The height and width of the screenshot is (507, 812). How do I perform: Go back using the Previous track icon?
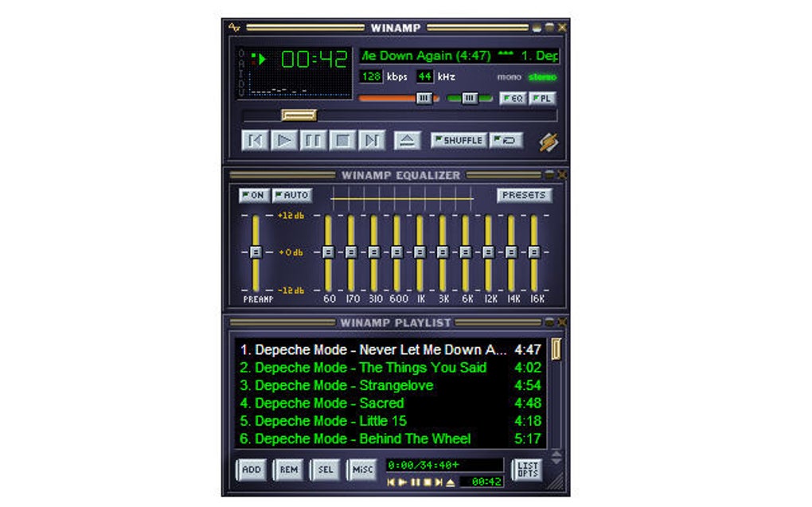pyautogui.click(x=255, y=141)
